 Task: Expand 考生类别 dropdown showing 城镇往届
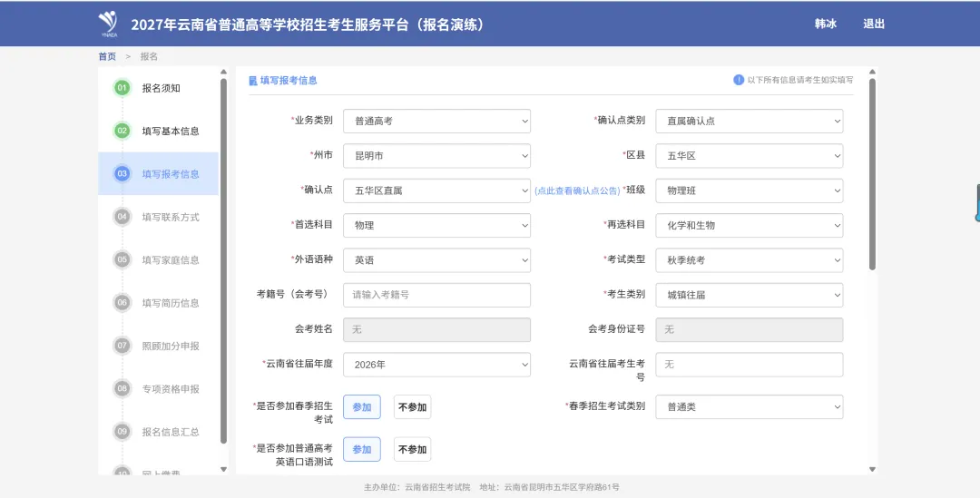click(750, 295)
